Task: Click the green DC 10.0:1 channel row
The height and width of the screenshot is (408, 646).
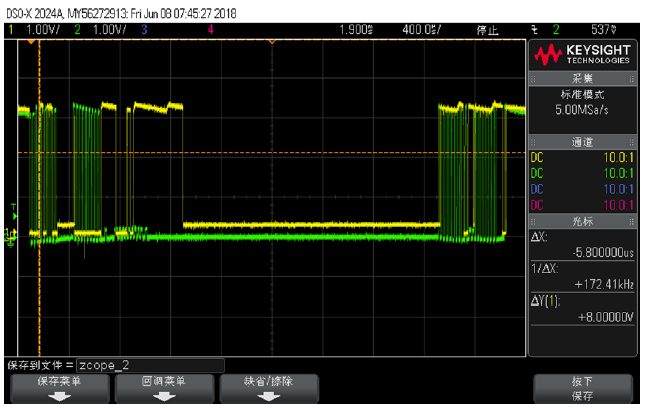Action: coord(582,174)
